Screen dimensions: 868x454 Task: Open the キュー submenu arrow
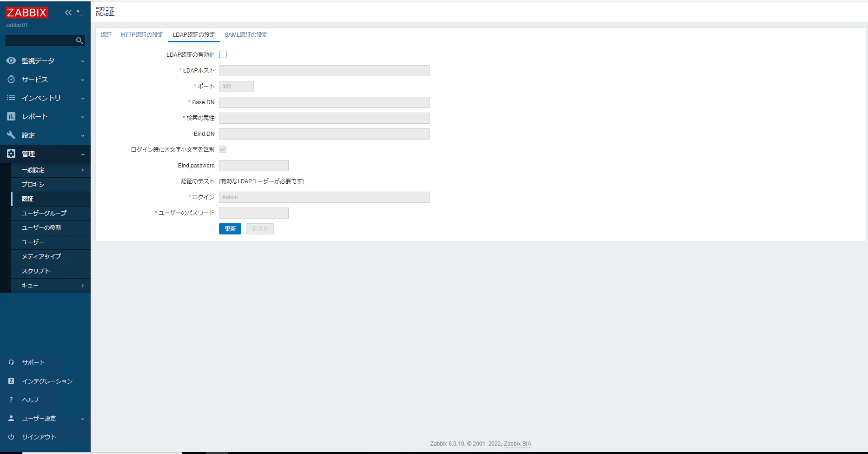point(83,286)
